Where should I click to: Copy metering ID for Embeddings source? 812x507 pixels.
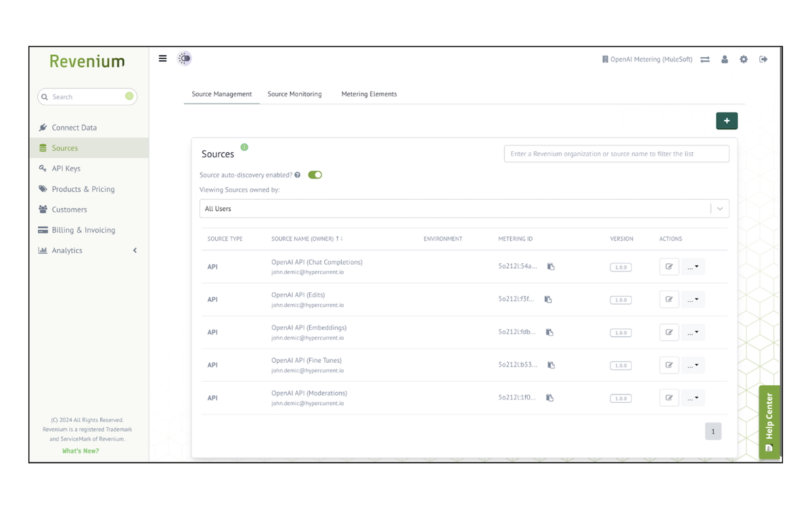pos(549,332)
